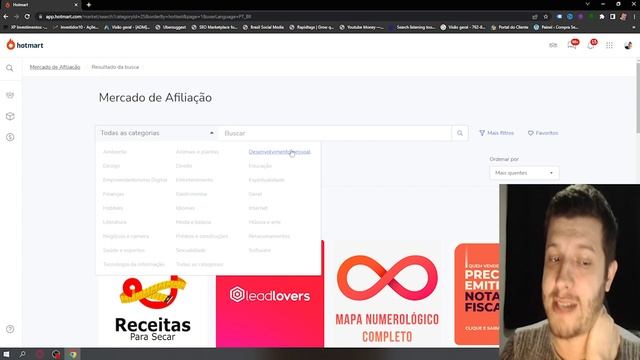Select category Educação

pos(260,166)
